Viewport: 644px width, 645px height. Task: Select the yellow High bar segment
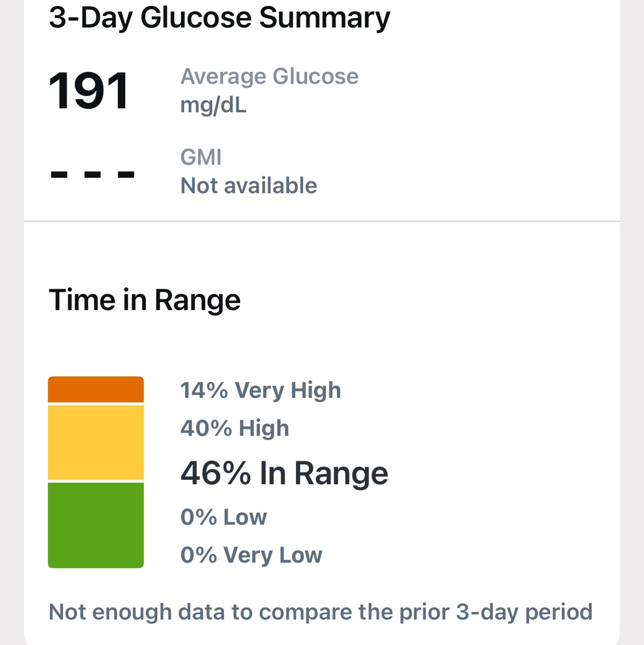click(96, 443)
